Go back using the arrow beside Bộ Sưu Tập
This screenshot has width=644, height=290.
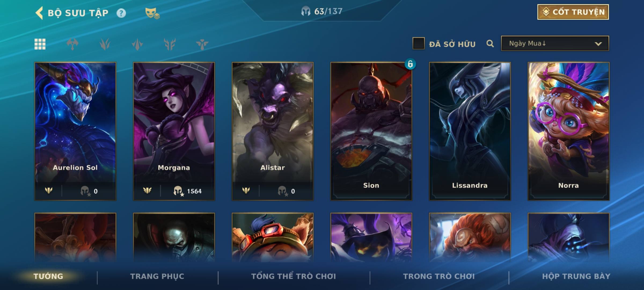(39, 13)
